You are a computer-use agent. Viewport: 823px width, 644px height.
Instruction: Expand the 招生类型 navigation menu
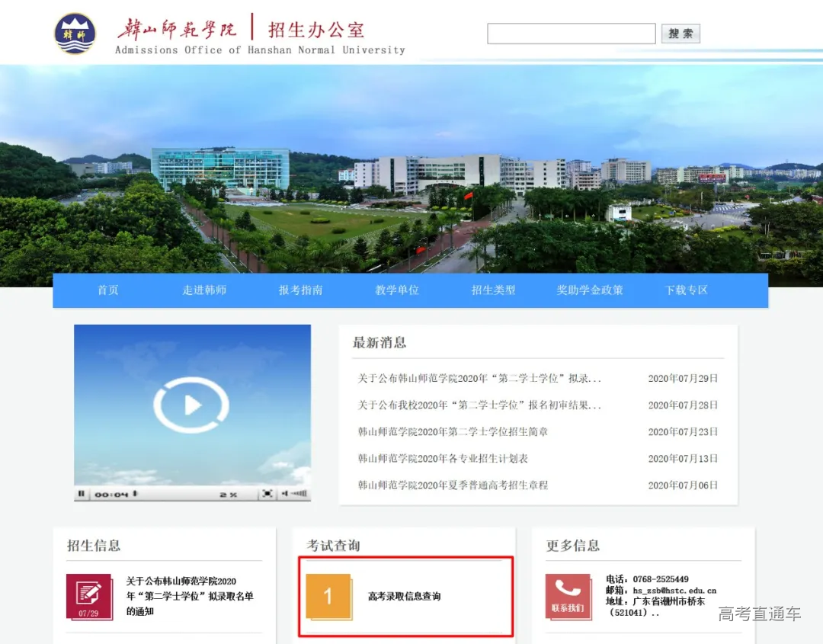tap(492, 290)
